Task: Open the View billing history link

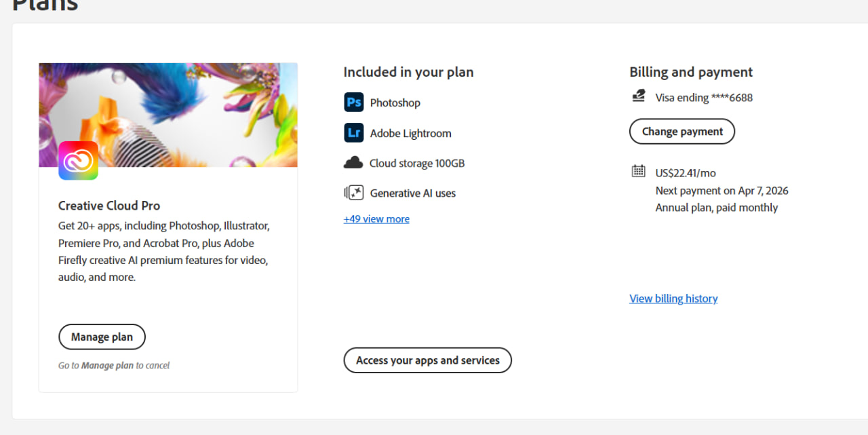Action: coord(673,299)
